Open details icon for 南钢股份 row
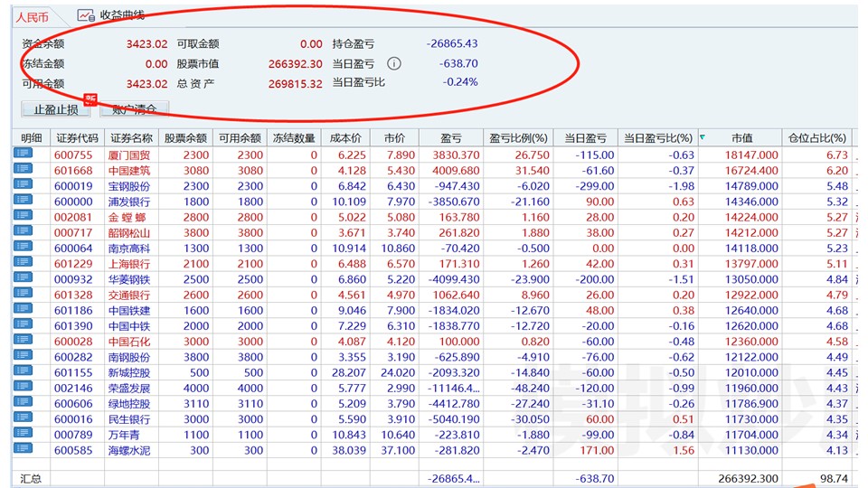This screenshot has width=868, height=488. pos(23,354)
